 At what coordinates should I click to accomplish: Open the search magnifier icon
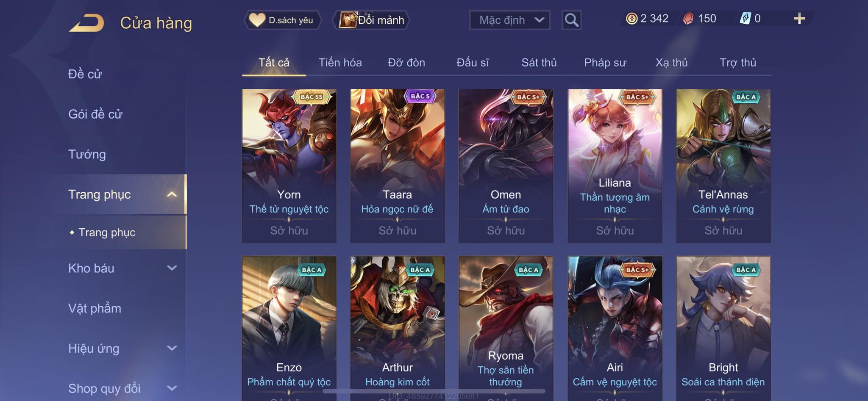tap(571, 20)
